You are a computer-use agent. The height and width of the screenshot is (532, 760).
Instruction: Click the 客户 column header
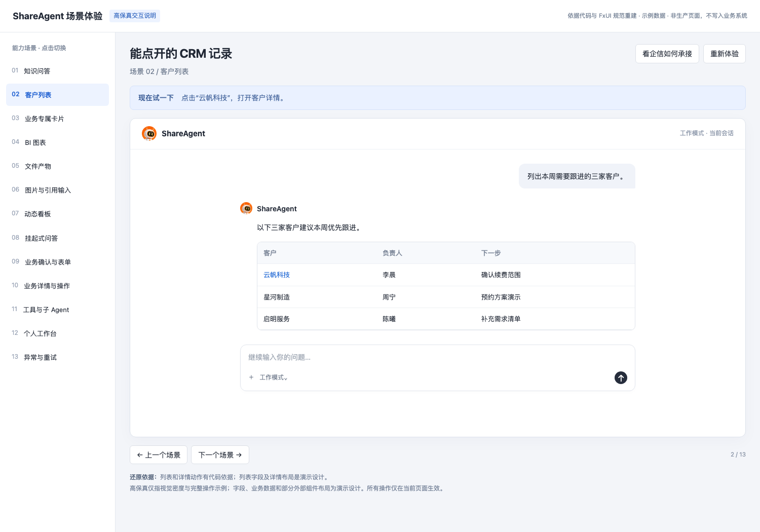tap(270, 253)
